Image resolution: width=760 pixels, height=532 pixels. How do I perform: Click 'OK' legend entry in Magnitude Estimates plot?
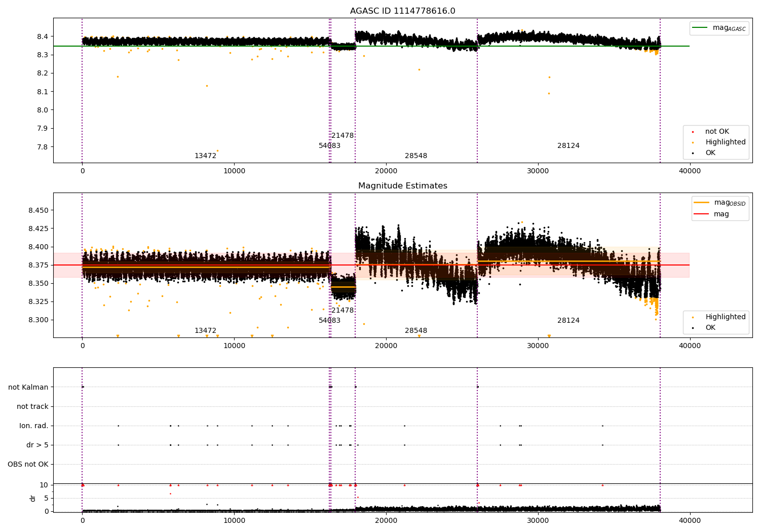click(710, 328)
